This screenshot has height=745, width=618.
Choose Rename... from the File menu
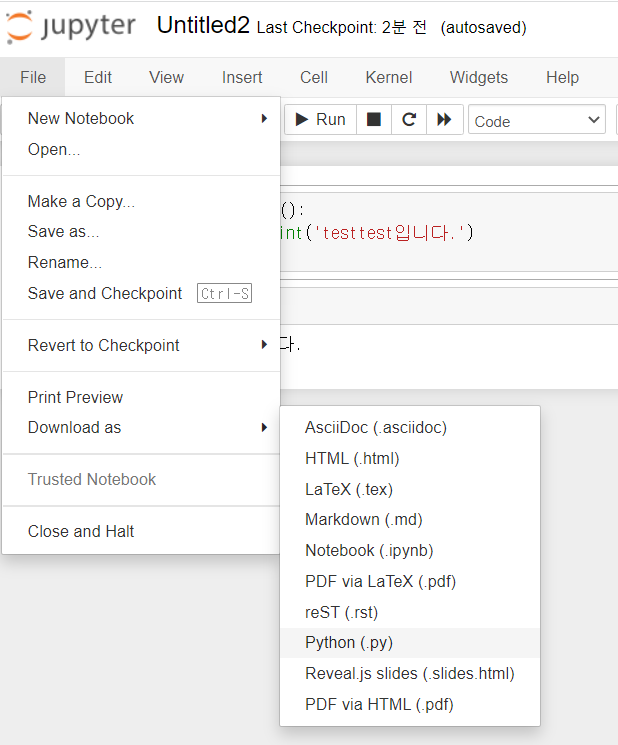tap(141, 262)
